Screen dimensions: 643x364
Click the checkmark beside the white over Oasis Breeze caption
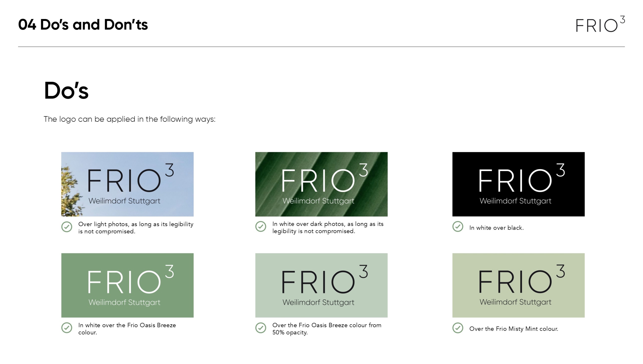point(67,328)
